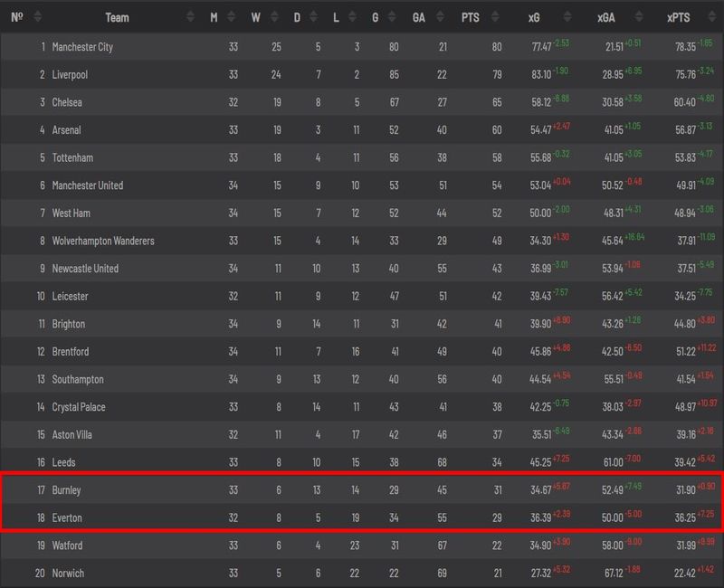Click the descending sort arrow on M column

(x=232, y=18)
